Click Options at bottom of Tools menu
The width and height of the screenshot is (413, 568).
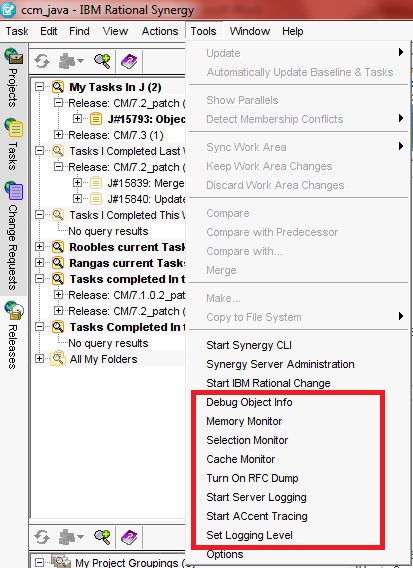point(225,554)
